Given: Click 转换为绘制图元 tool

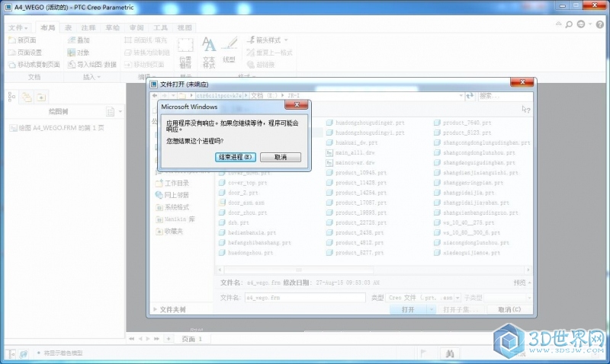Looking at the screenshot, I should coord(147,53).
